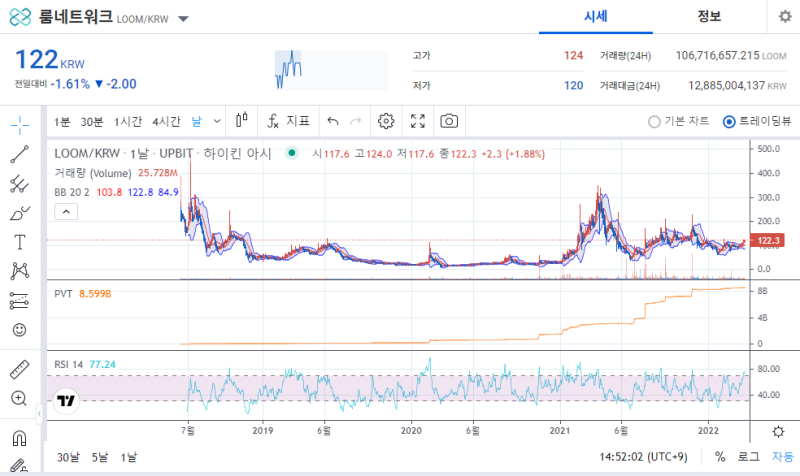Select the pitchfork drawing tool
Image resolution: width=800 pixels, height=476 pixels.
click(20, 184)
